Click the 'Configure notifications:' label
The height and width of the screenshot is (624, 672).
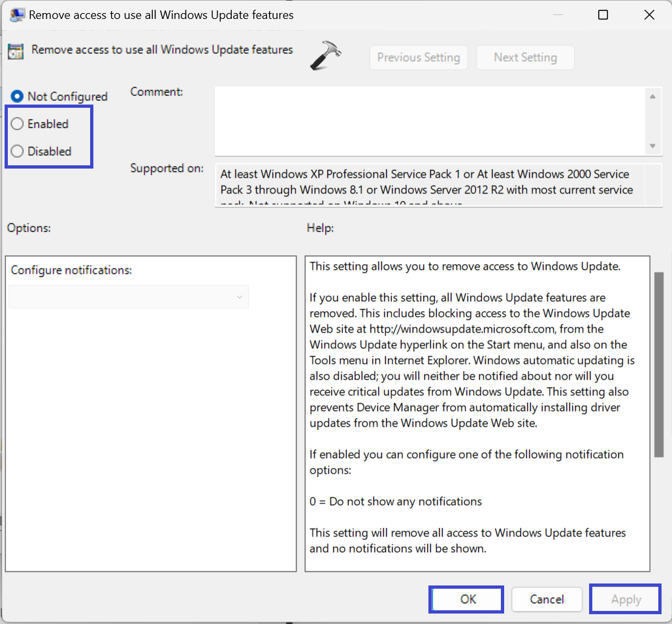pos(72,271)
